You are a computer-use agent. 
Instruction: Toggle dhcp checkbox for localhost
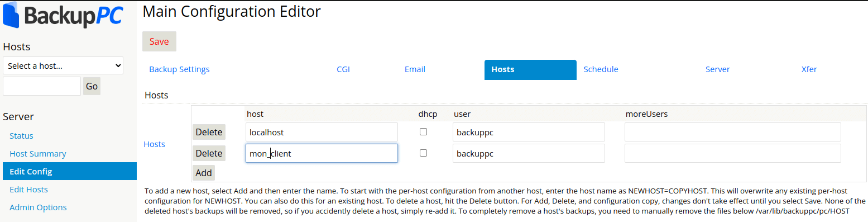coord(423,132)
